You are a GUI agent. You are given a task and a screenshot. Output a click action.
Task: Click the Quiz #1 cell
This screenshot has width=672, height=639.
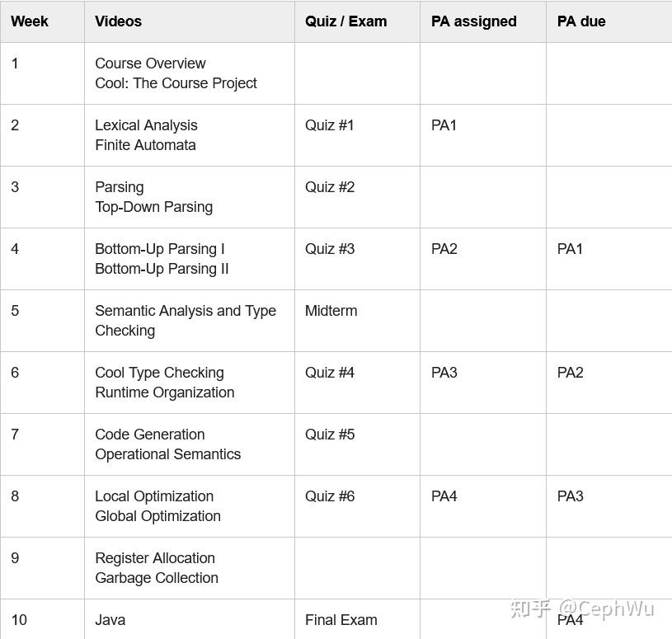tap(329, 125)
